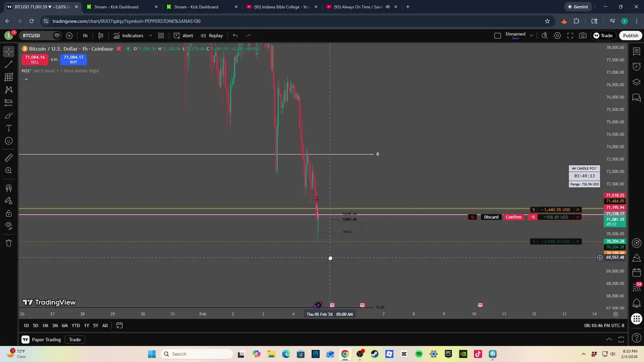
Task: Enter fullscreen mode
Action: click(570, 35)
